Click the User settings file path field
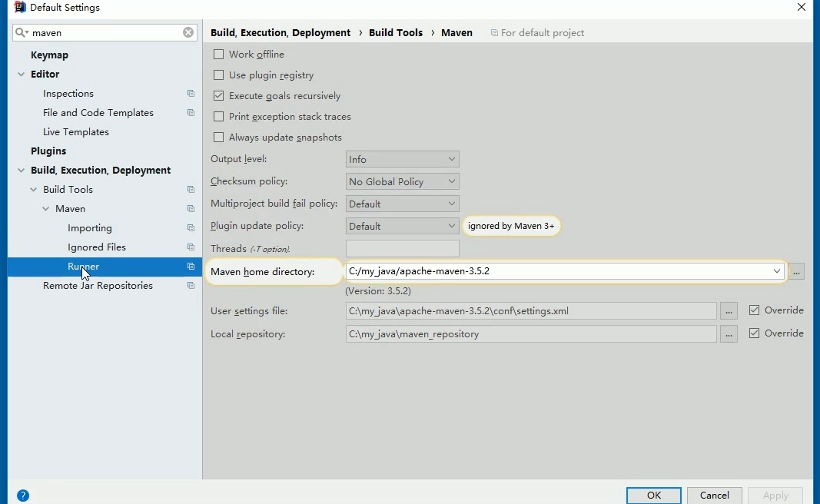Viewport: 820px width, 504px height. point(531,311)
